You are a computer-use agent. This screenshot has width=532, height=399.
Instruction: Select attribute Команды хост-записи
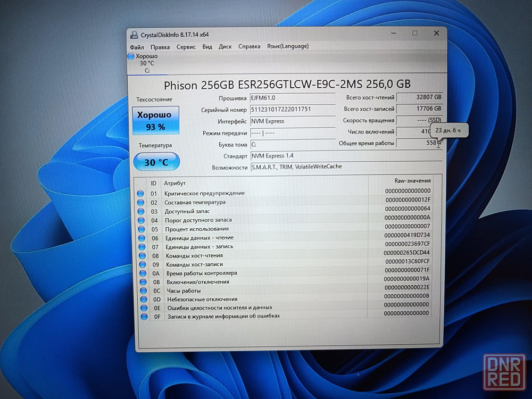pos(194,264)
